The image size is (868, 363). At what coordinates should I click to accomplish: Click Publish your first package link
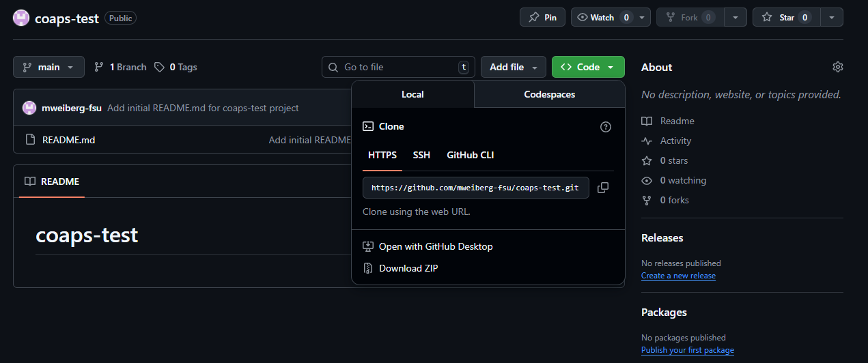point(688,350)
